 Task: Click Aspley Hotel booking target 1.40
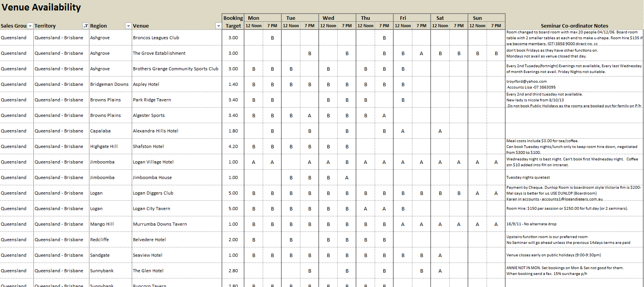coord(233,84)
